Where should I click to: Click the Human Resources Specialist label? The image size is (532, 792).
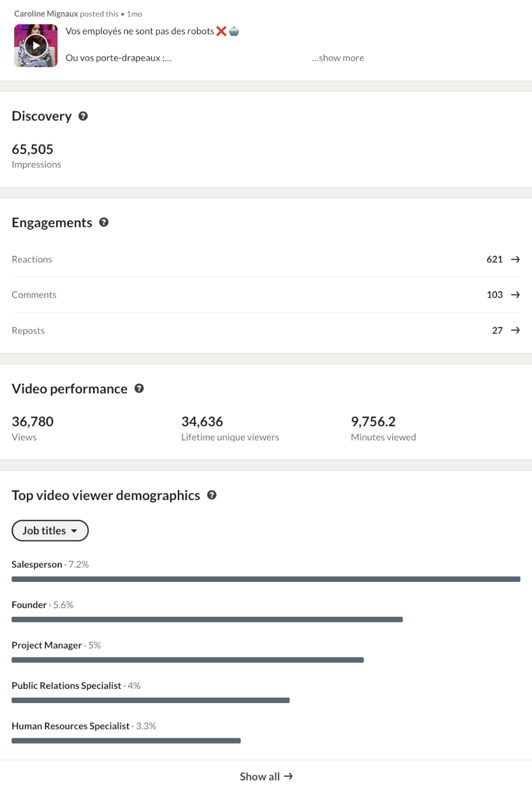click(71, 726)
